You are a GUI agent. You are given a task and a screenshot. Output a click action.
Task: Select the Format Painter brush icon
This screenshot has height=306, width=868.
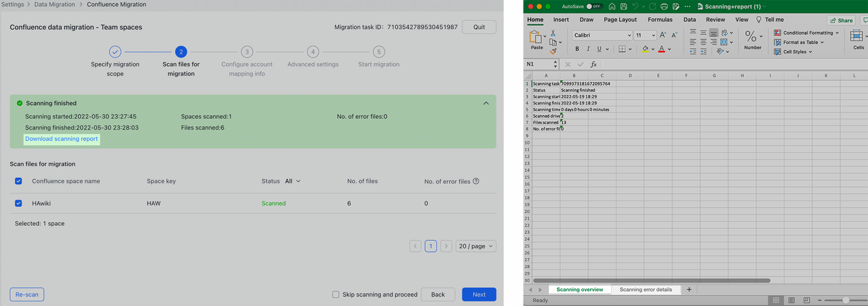pos(553,51)
